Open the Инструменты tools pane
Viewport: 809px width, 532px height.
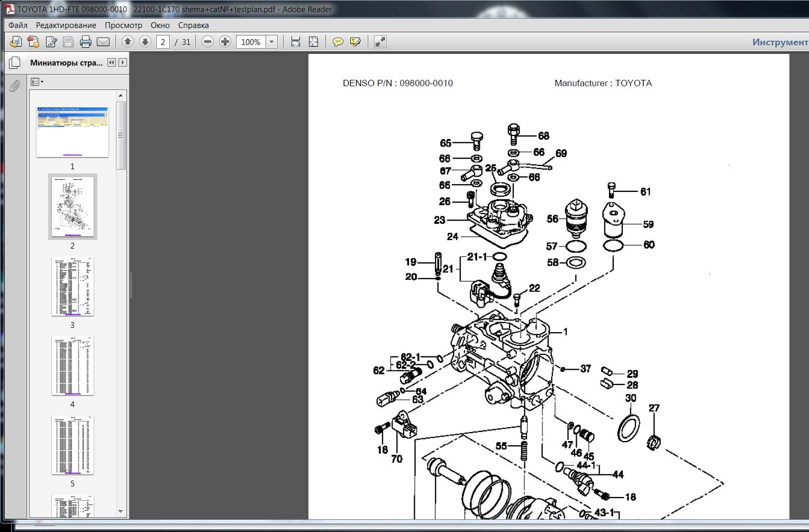(780, 42)
